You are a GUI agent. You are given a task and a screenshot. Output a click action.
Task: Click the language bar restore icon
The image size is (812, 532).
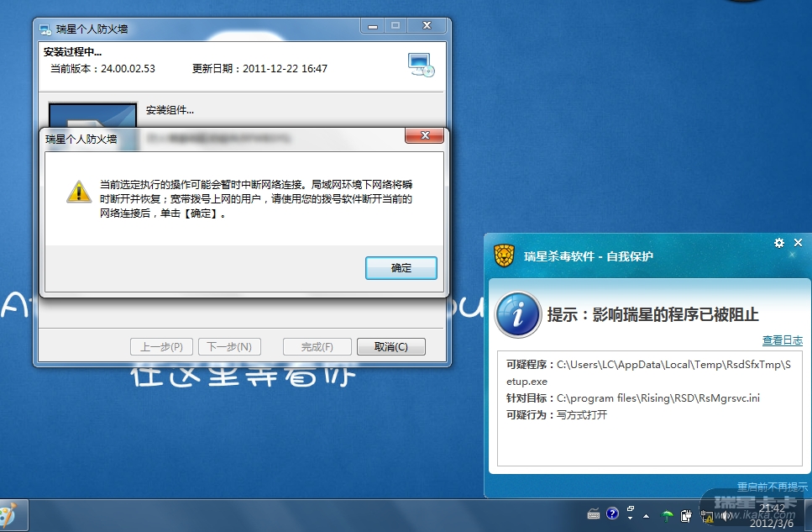tap(631, 509)
